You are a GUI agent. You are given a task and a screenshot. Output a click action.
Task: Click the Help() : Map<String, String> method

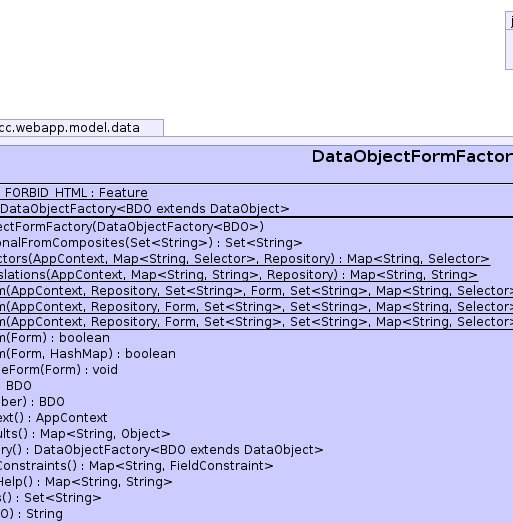pos(86,482)
